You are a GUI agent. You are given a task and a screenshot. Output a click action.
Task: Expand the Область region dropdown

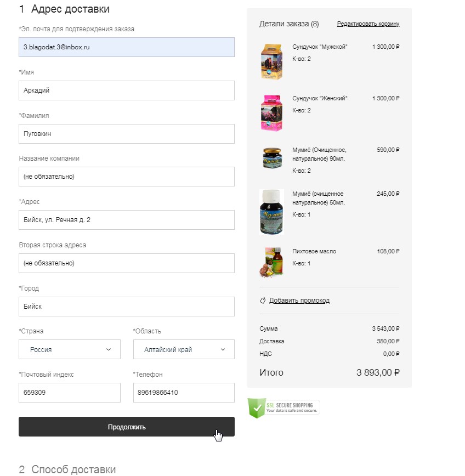(x=184, y=349)
